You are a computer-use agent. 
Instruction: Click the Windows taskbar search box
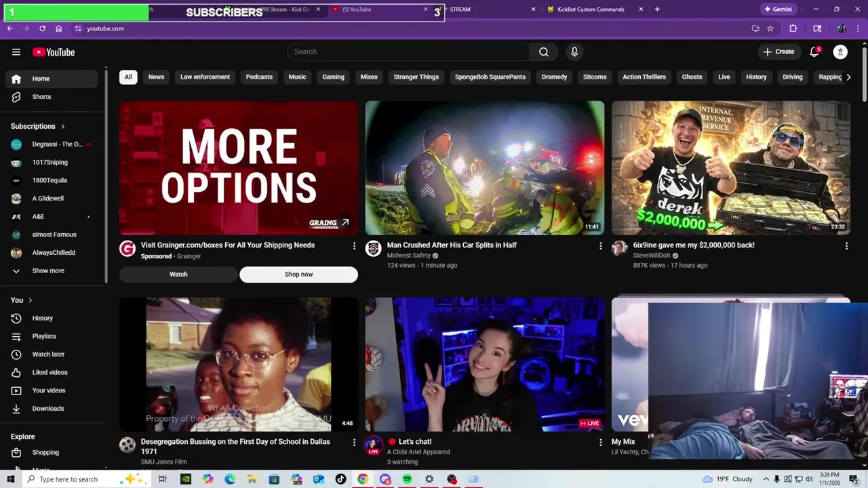tap(87, 479)
